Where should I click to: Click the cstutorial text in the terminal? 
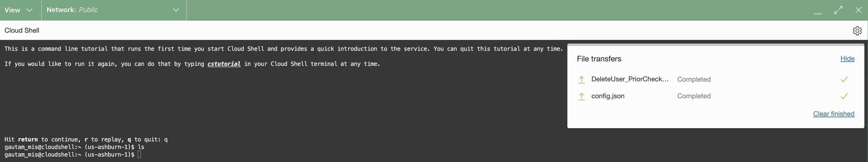point(224,64)
